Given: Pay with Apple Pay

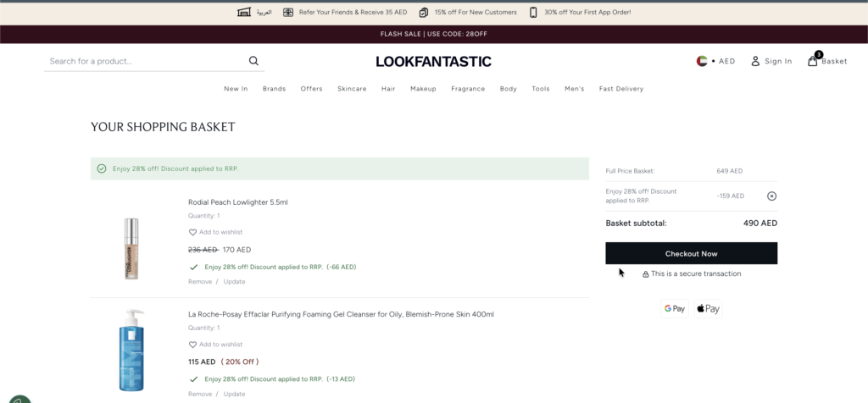Looking at the screenshot, I should click(708, 308).
